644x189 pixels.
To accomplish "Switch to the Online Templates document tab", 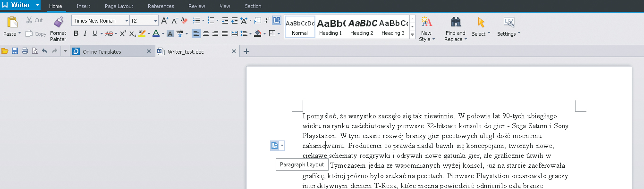I will pos(102,52).
